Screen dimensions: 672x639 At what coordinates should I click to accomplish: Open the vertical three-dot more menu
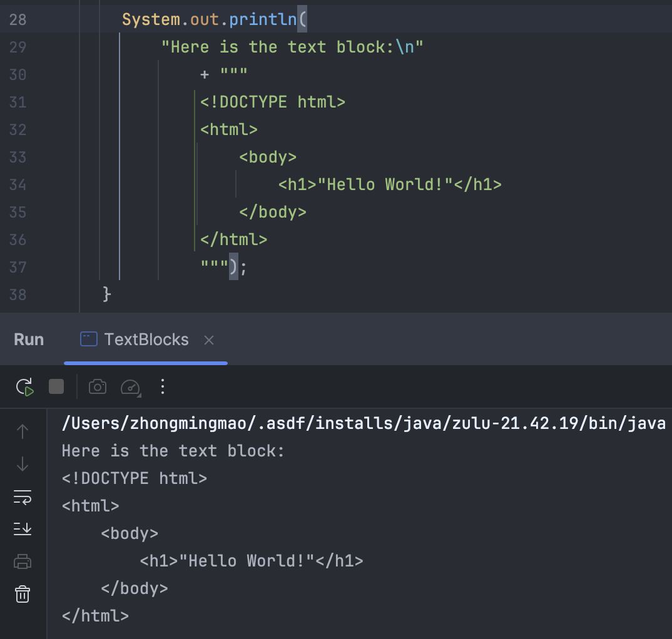(x=163, y=386)
